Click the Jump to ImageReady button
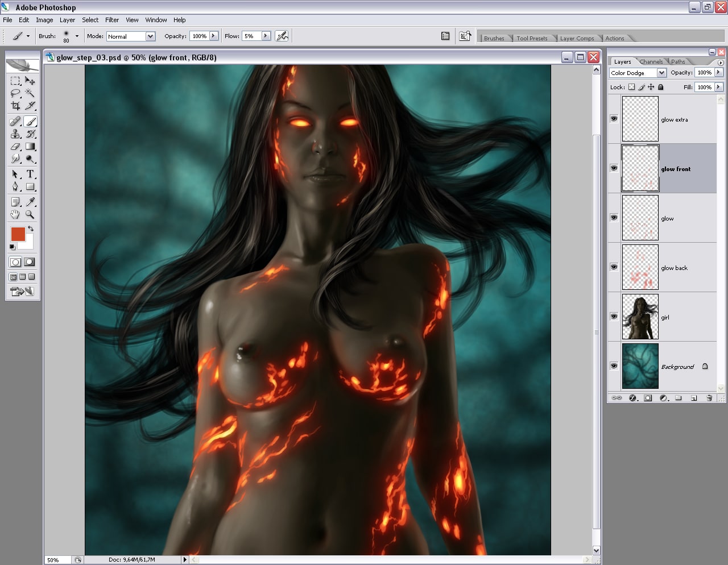728x565 pixels. pyautogui.click(x=22, y=292)
